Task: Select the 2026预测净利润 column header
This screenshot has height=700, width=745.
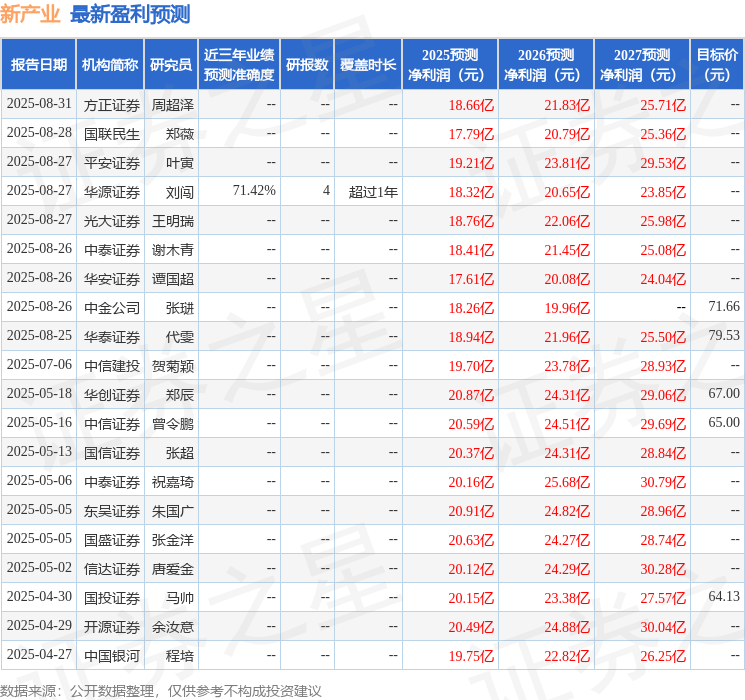Action: [x=546, y=65]
